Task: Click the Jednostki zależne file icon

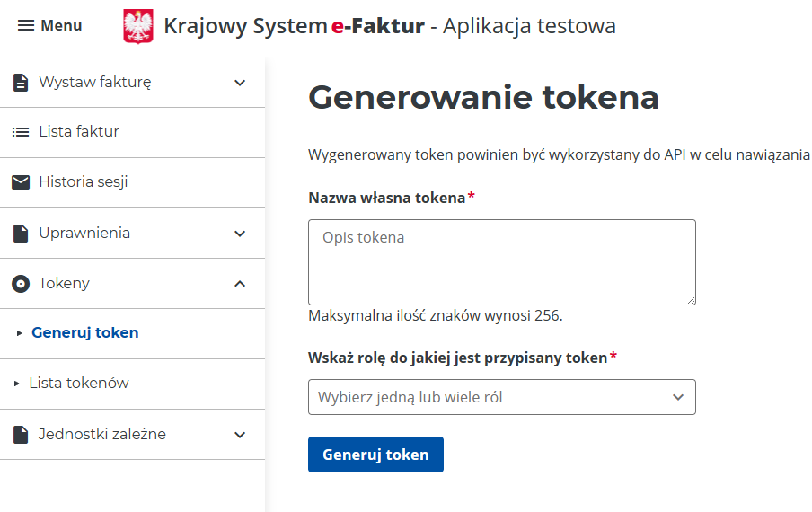Action: pyautogui.click(x=21, y=435)
